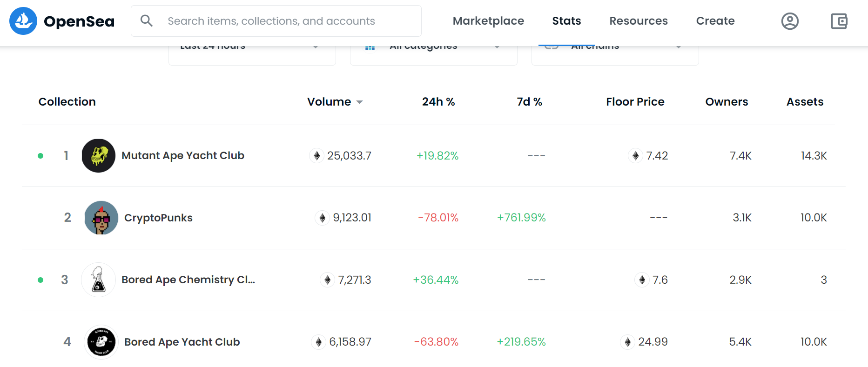This screenshot has height=367, width=868.
Task: Click the +219.65% 7d change value
Action: pos(521,342)
